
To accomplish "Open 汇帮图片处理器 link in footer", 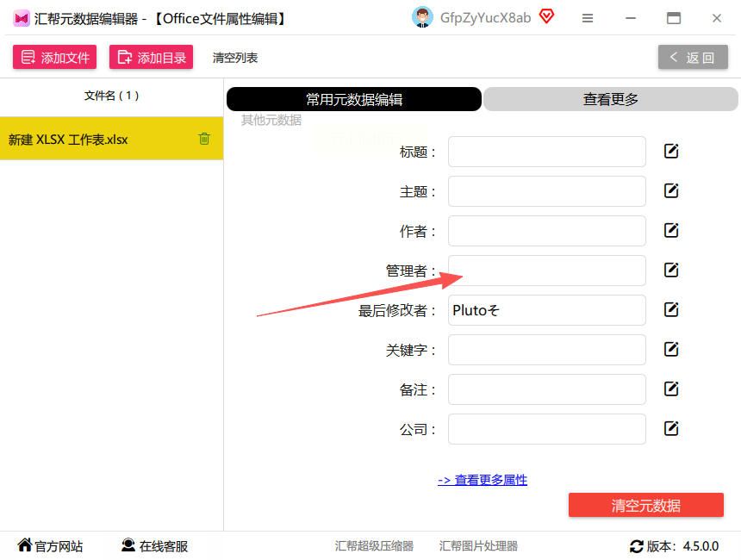I will point(478,546).
